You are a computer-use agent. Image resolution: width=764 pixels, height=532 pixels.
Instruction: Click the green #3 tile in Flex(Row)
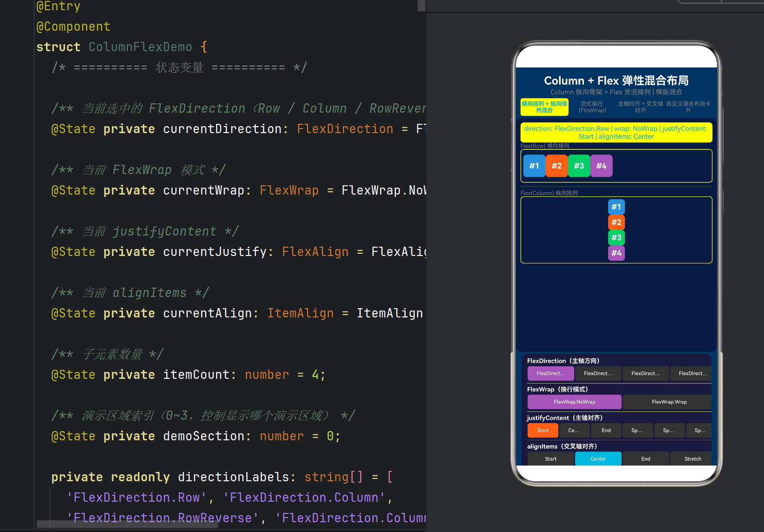tap(579, 166)
